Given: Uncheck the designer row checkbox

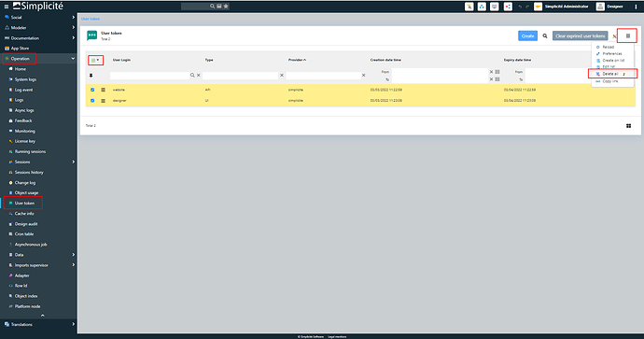Looking at the screenshot, I should coord(92,101).
